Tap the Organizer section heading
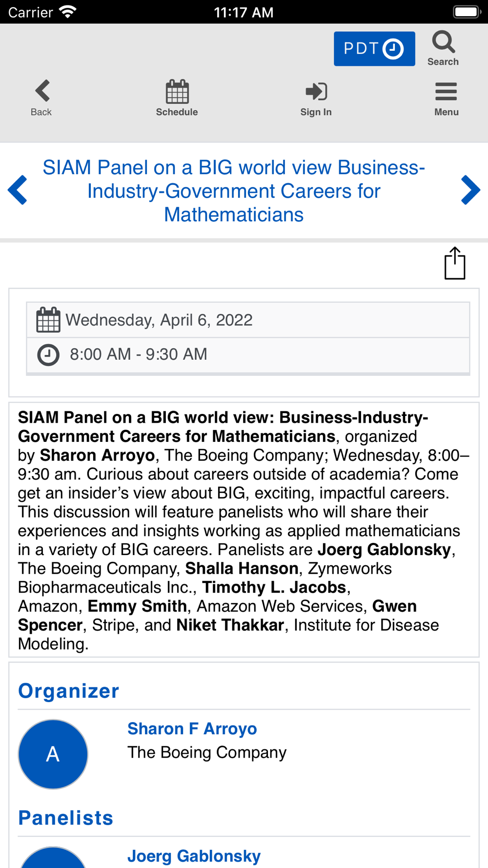Image resolution: width=488 pixels, height=868 pixels. [69, 691]
